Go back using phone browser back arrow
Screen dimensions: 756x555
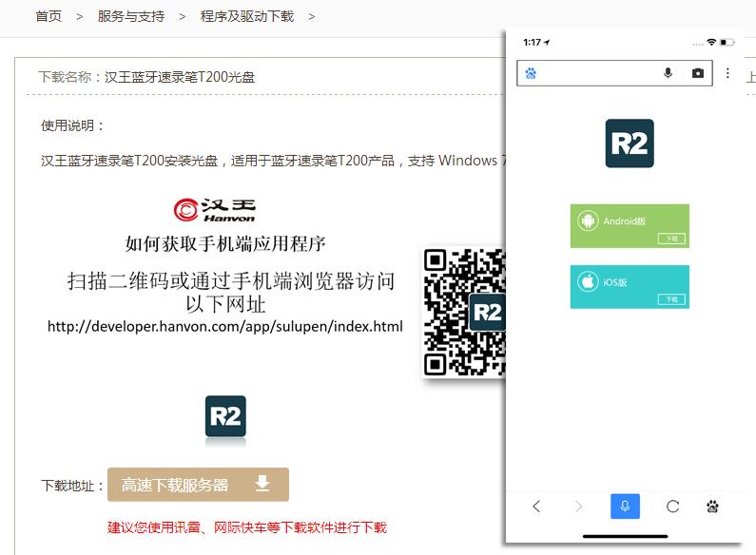(536, 507)
